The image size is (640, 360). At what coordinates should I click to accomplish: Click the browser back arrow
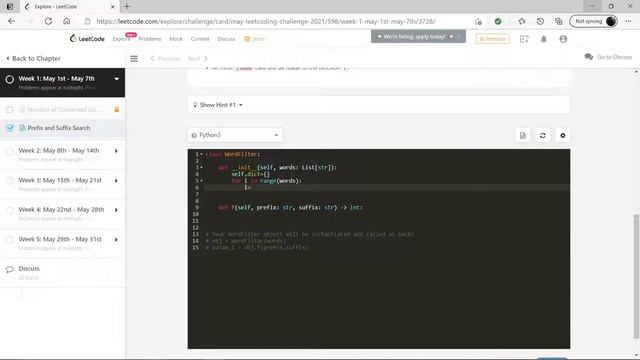(x=11, y=21)
